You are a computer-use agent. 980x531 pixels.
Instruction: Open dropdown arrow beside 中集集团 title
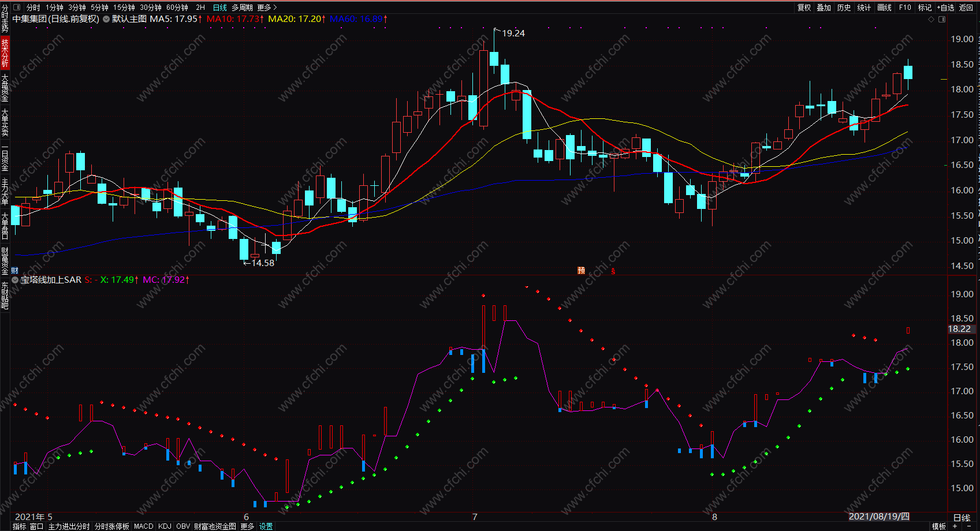pos(106,19)
